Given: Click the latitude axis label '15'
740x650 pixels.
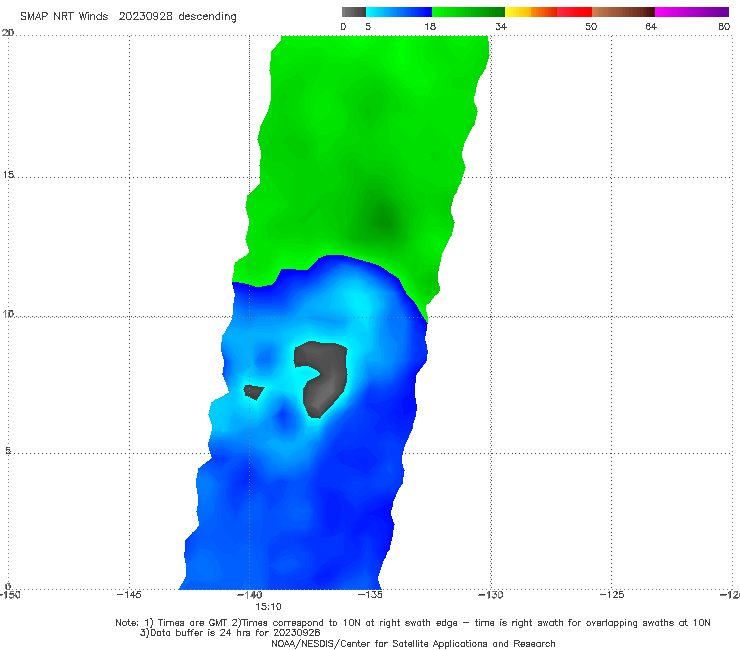Looking at the screenshot, I should coord(8,175).
